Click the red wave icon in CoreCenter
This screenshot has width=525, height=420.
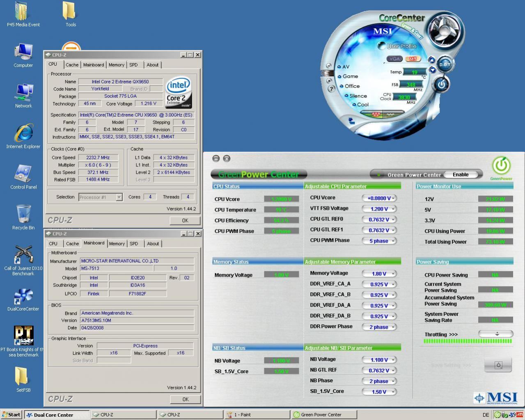376,115
